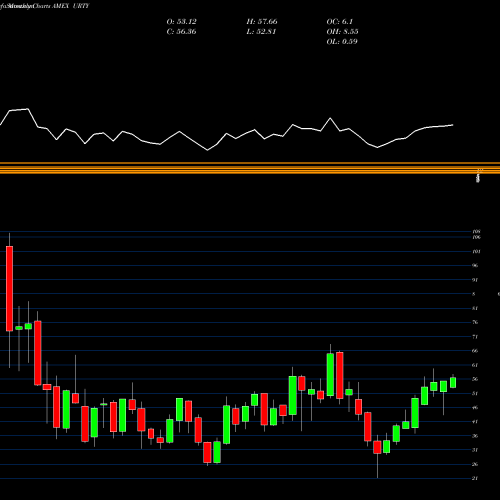Click the tall red first candlestick

pyautogui.click(x=9, y=289)
